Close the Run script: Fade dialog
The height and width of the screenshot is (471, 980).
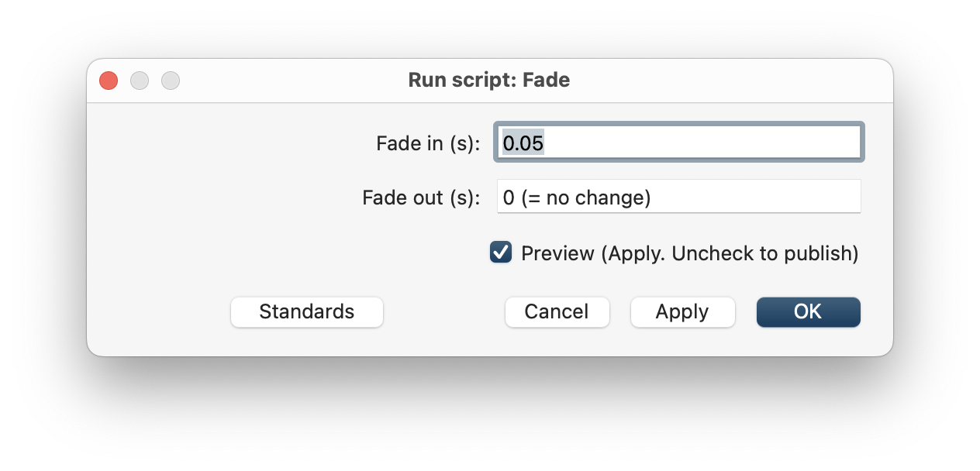click(x=109, y=81)
